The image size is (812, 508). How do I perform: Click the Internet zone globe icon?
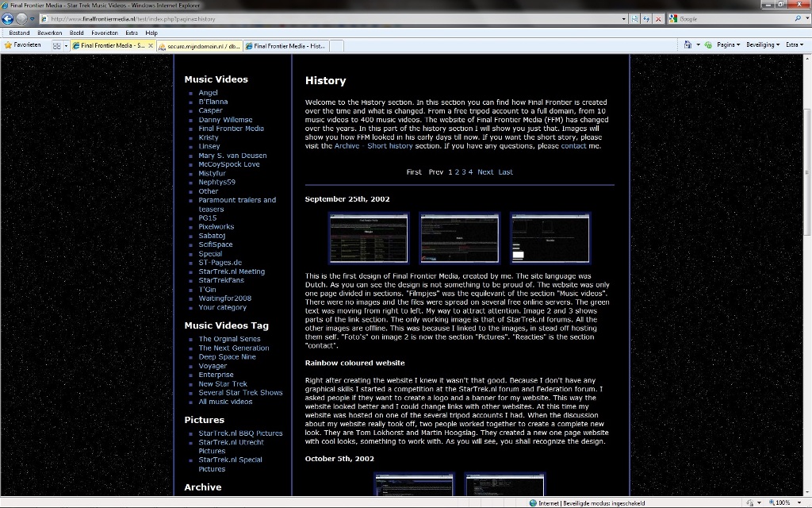click(533, 502)
